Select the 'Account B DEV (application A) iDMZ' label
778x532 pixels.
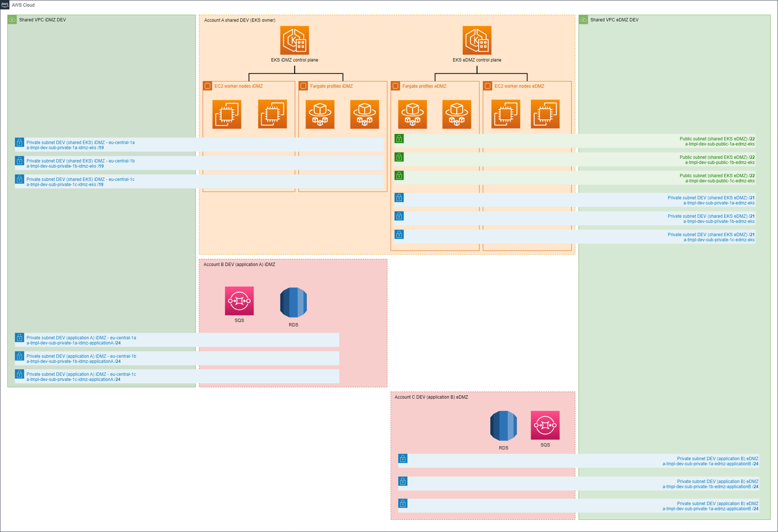click(239, 264)
